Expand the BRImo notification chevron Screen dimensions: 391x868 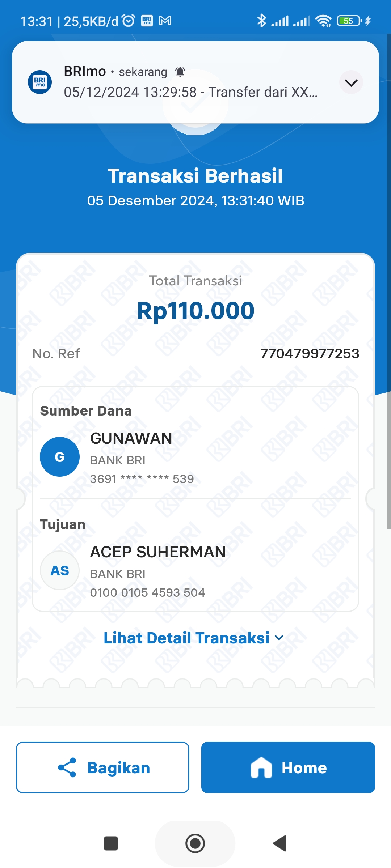[351, 82]
